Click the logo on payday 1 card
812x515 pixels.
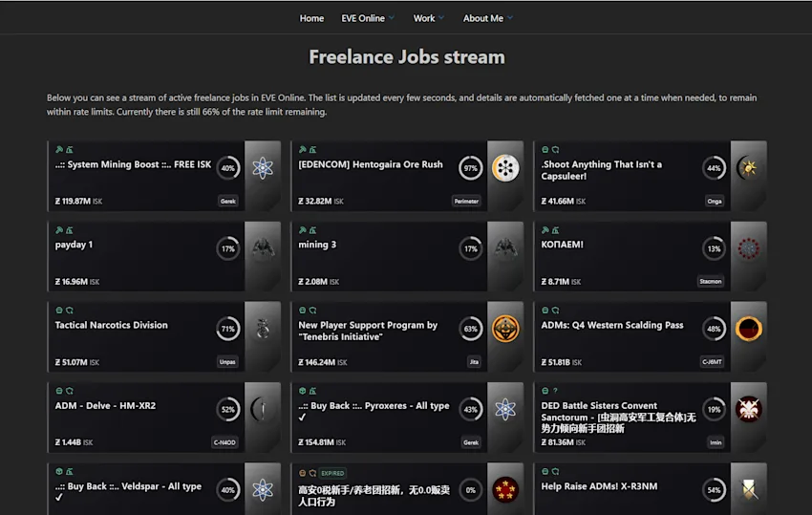[x=263, y=248]
